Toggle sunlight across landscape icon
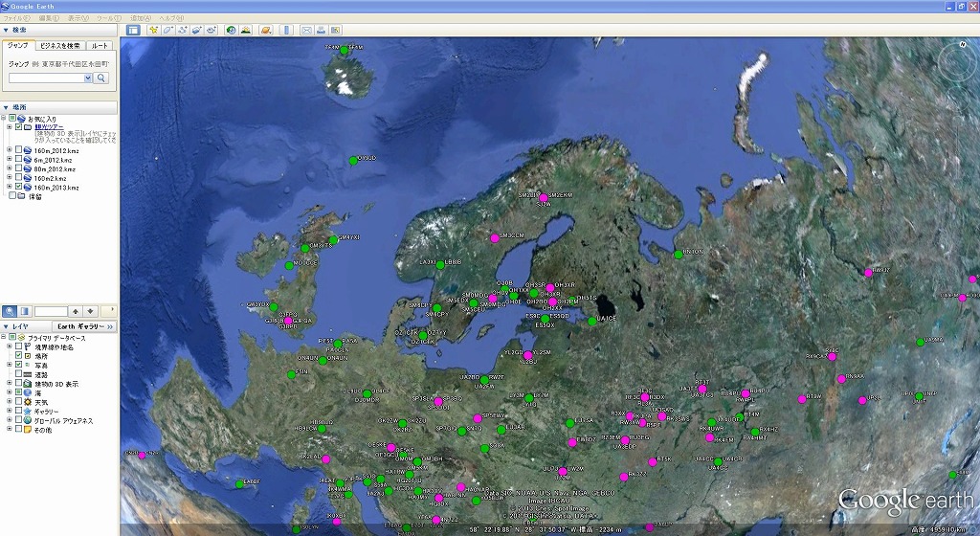The width and height of the screenshot is (980, 536). tap(246, 30)
